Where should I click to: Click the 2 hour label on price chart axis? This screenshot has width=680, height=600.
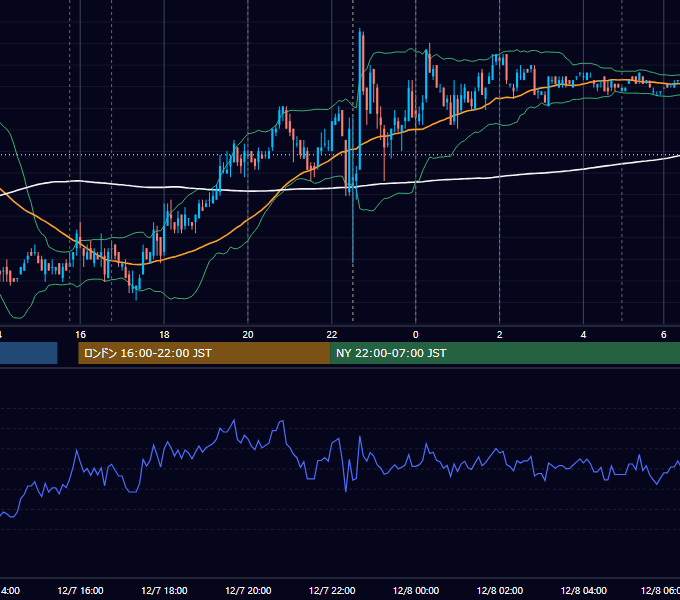(500, 335)
